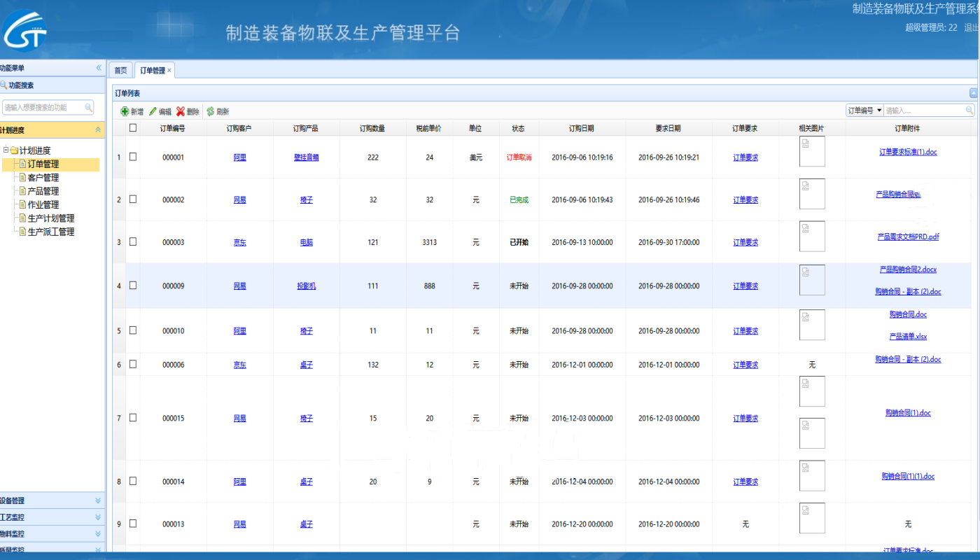The height and width of the screenshot is (560, 980).
Task: Collapse the 功能菜单 sidebar with the double arrow
Action: tap(99, 68)
